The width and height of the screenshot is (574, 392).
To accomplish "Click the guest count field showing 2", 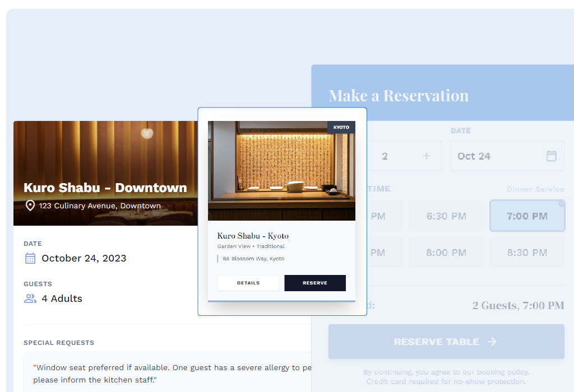I will [x=385, y=156].
